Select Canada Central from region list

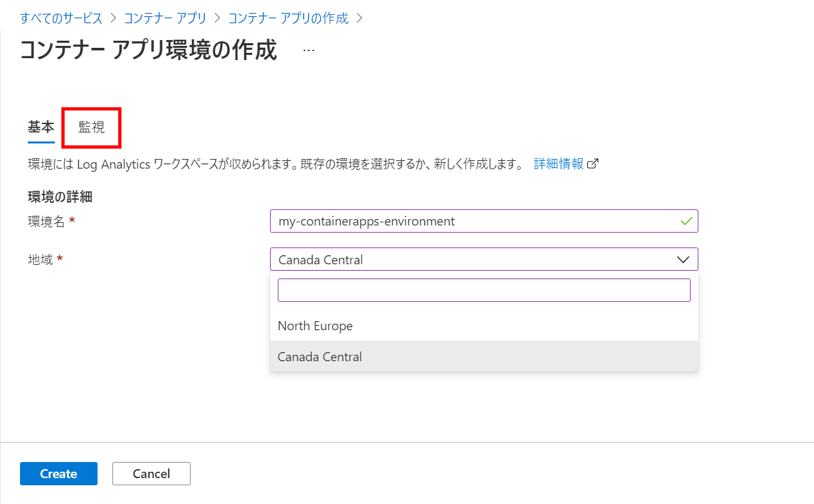484,357
